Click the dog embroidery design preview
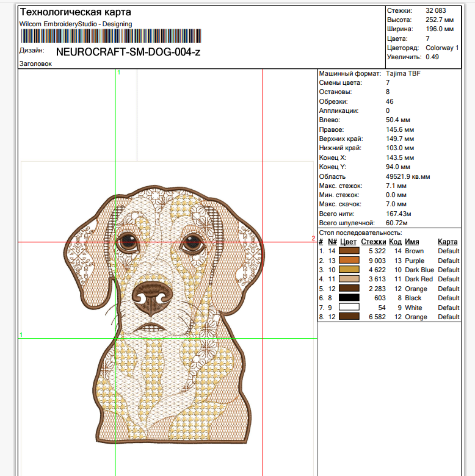 [x=164, y=314]
